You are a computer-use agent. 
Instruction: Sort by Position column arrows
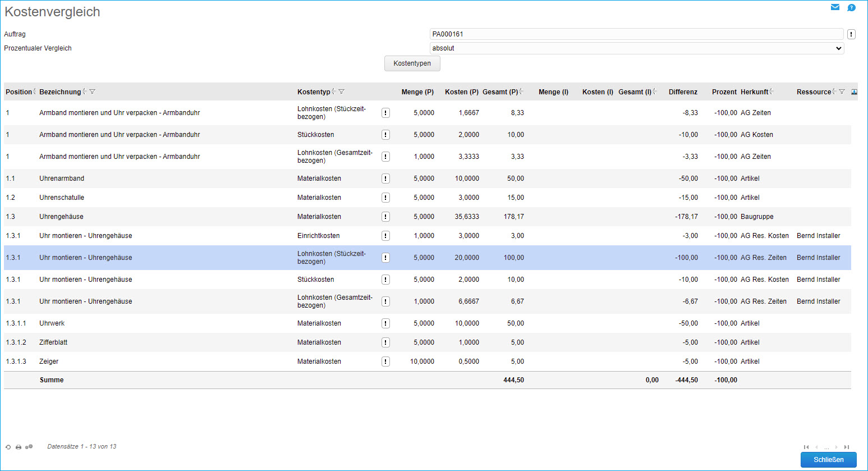(x=35, y=92)
